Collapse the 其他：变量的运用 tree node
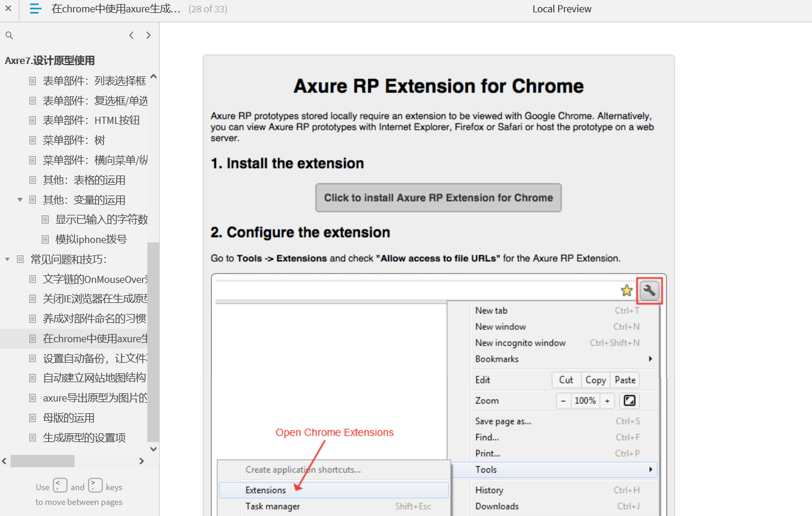Image resolution: width=812 pixels, height=516 pixels. coord(20,200)
